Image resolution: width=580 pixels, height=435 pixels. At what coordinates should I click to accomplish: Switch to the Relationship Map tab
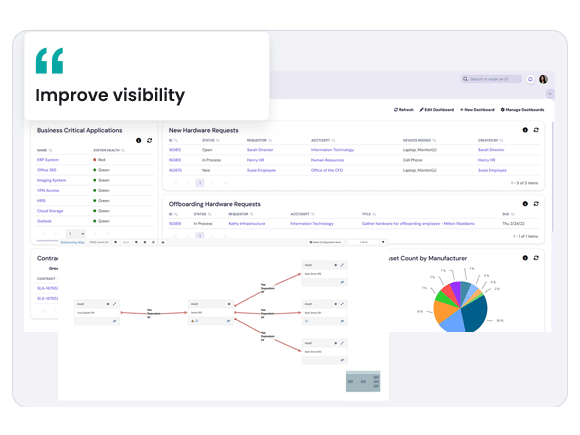tap(72, 242)
